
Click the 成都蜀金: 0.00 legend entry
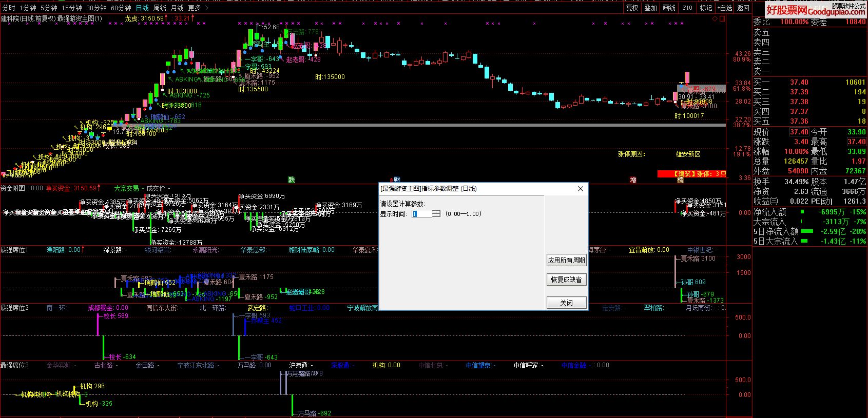click(108, 308)
